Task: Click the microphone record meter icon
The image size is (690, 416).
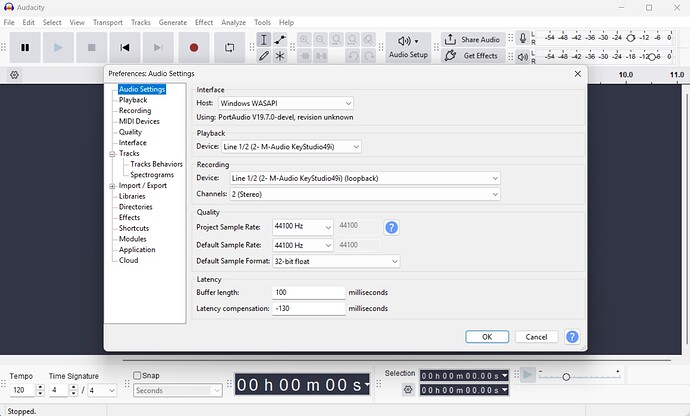Action: (522, 38)
